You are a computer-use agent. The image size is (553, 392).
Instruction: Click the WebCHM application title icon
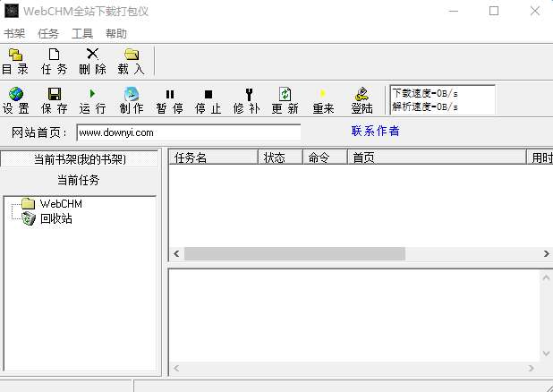click(12, 11)
